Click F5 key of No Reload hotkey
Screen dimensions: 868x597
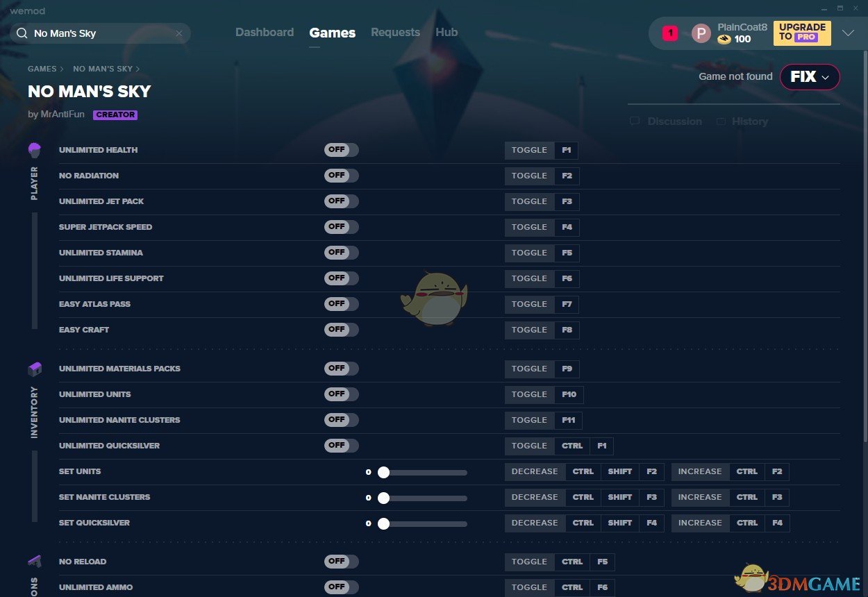(x=602, y=562)
